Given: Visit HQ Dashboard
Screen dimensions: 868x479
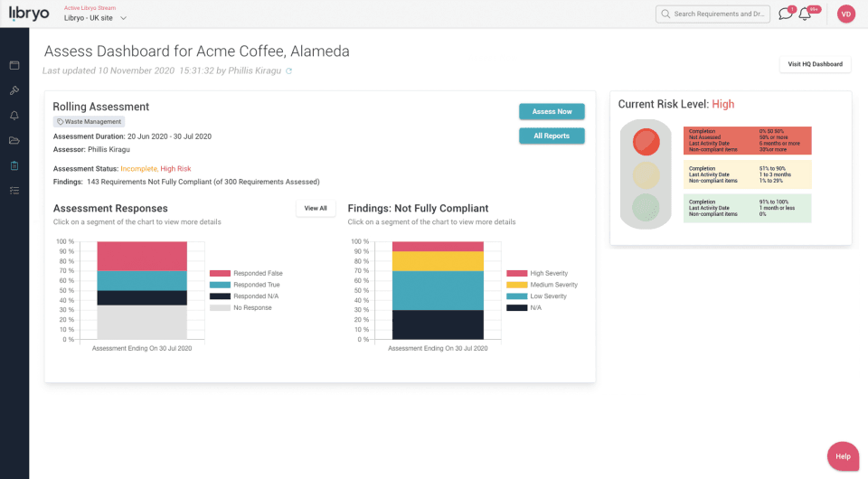Looking at the screenshot, I should point(815,64).
